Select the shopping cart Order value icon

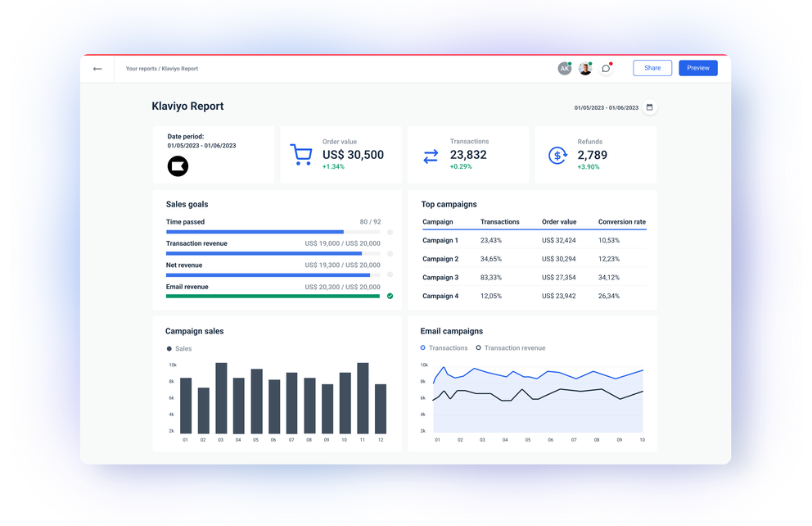(301, 152)
